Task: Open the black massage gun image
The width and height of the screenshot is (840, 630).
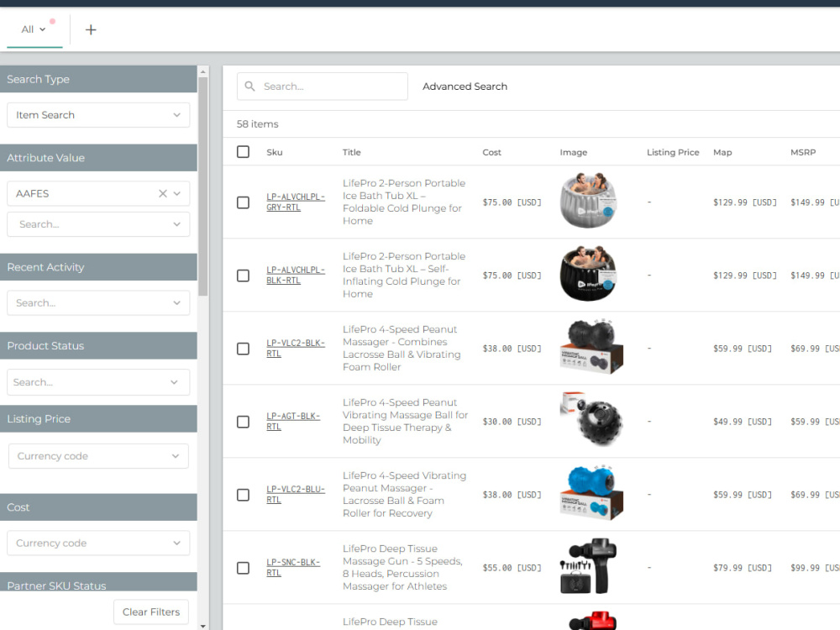Action: [589, 566]
